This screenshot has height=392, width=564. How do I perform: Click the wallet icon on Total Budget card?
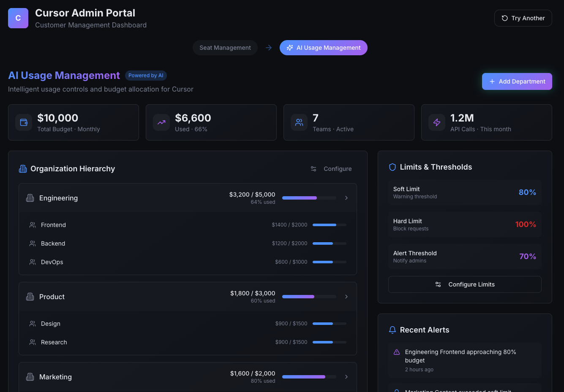(24, 122)
